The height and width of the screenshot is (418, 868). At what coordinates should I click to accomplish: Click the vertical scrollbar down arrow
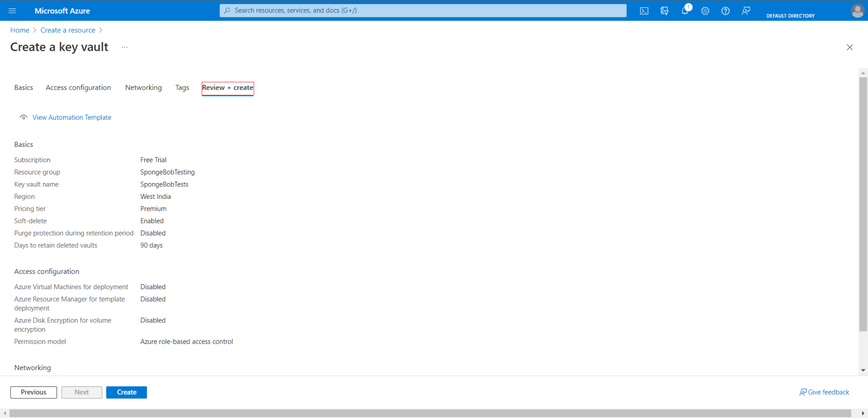(863, 370)
